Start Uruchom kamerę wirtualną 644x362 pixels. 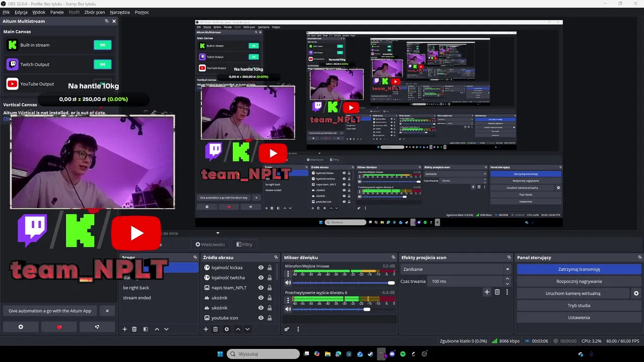pyautogui.click(x=573, y=294)
